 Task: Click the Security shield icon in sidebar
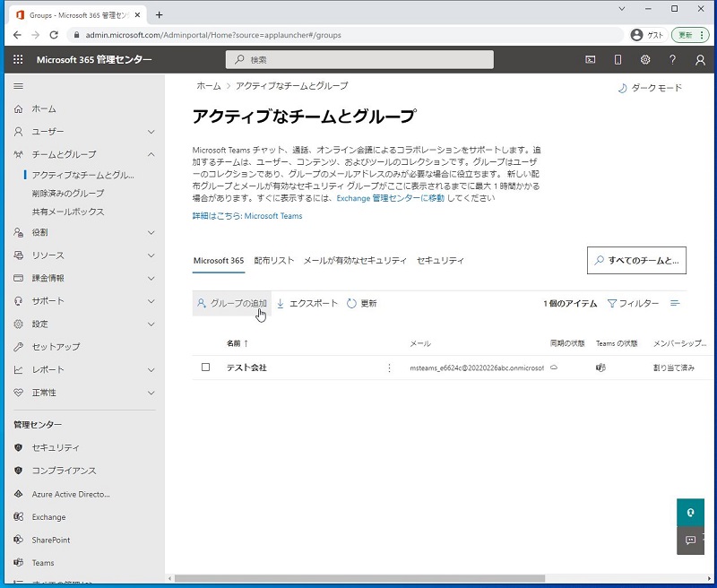click(18, 447)
